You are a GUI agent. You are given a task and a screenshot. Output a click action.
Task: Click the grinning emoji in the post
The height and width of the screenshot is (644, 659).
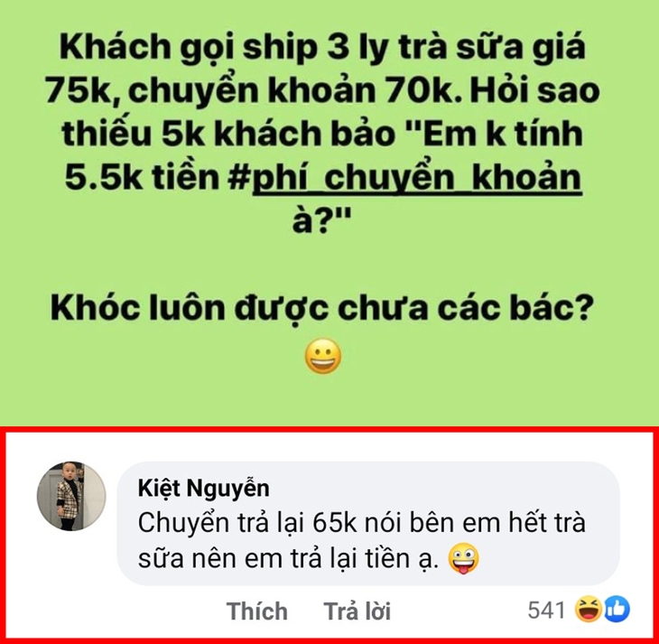tap(323, 356)
